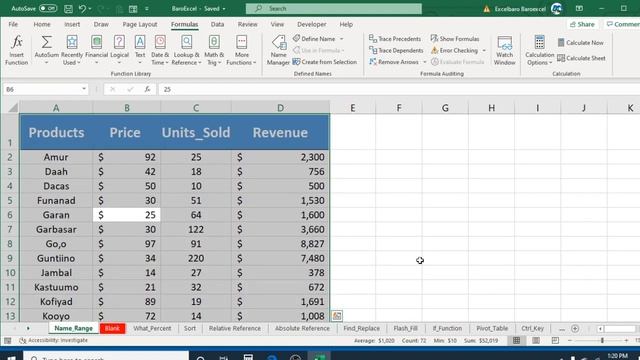Open More Functions menu
The image size is (640, 360).
point(241,50)
